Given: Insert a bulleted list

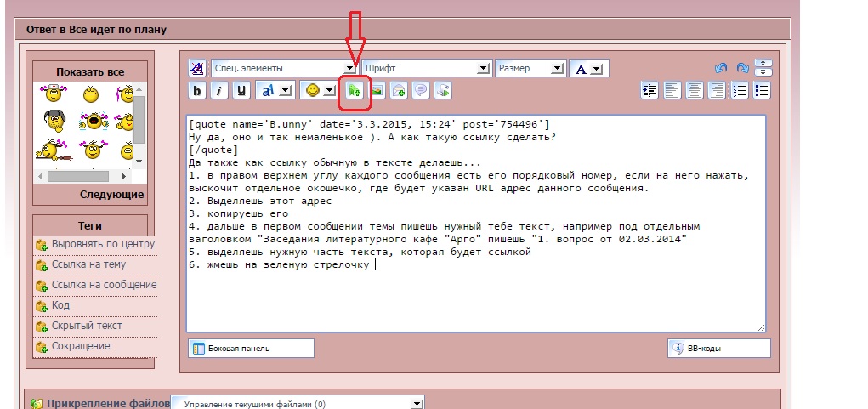Looking at the screenshot, I should (762, 90).
